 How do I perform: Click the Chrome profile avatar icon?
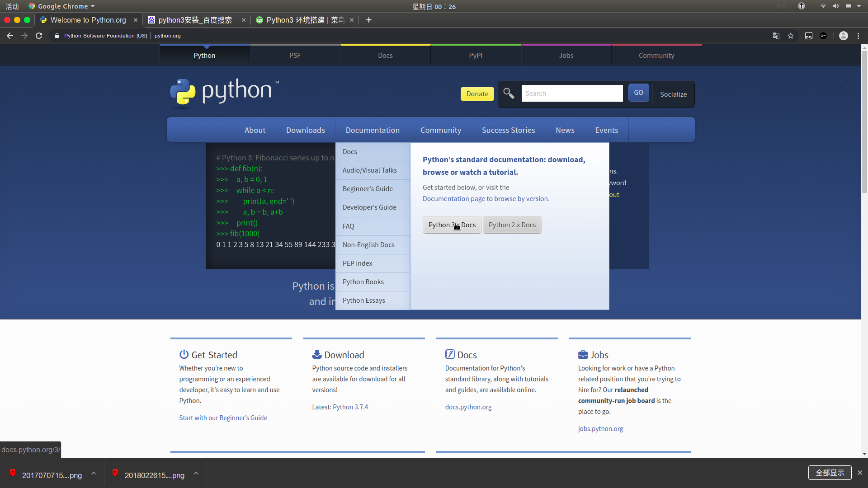point(844,36)
